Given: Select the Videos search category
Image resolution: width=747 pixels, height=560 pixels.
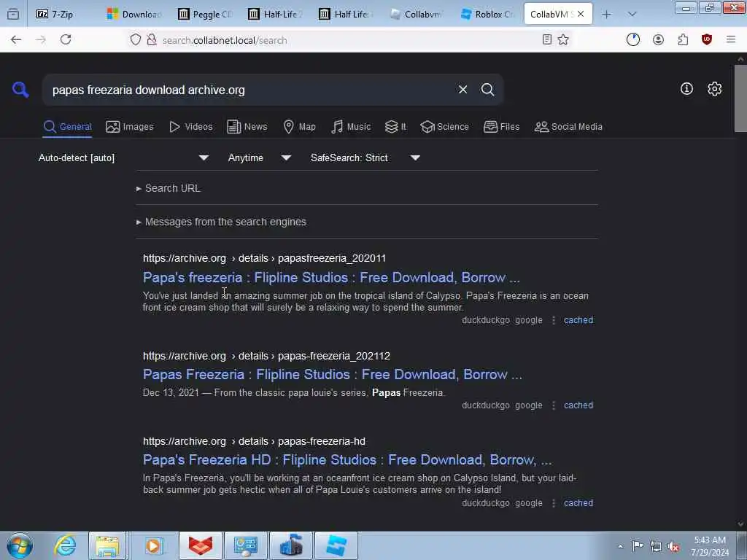Looking at the screenshot, I should point(190,127).
